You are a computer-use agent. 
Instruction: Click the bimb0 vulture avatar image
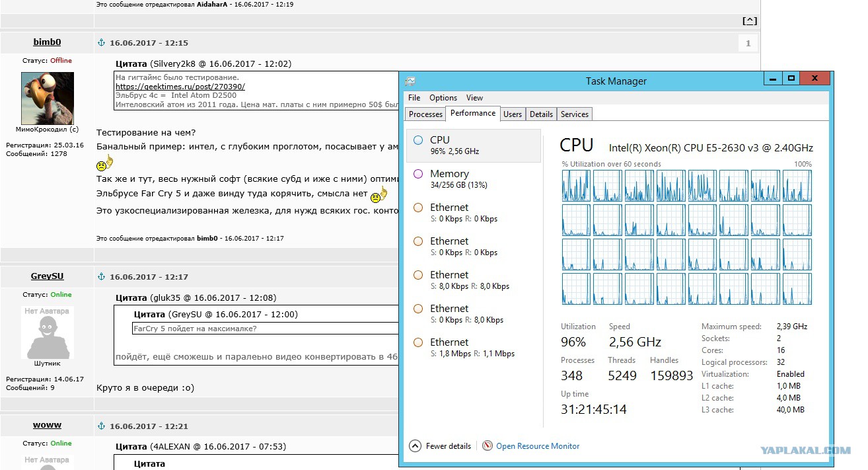pyautogui.click(x=47, y=98)
